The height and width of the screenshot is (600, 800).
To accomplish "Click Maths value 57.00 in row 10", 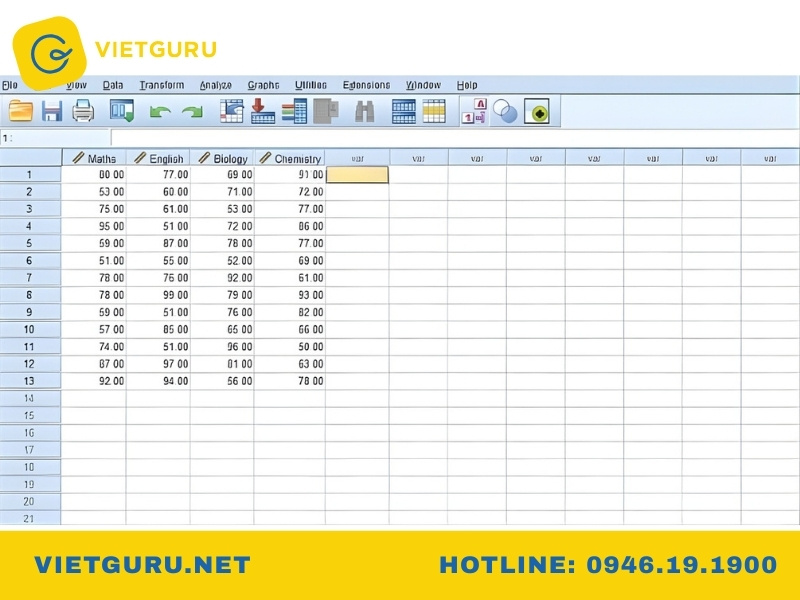I will (94, 329).
